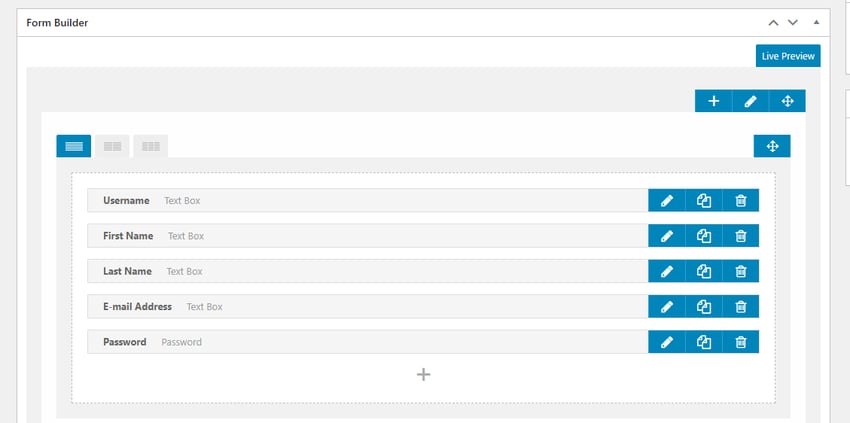Collapse the Form Builder panel
The width and height of the screenshot is (850, 423).
point(817,22)
